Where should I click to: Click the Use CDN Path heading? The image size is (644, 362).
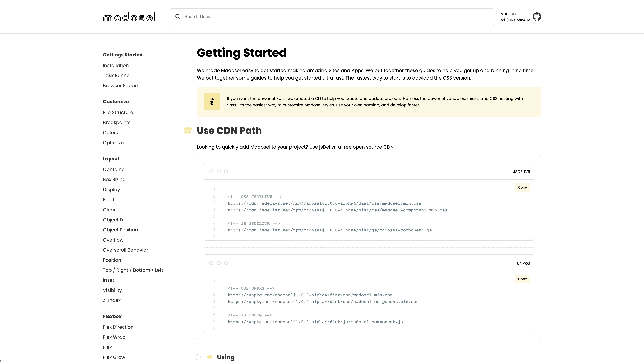pyautogui.click(x=229, y=131)
